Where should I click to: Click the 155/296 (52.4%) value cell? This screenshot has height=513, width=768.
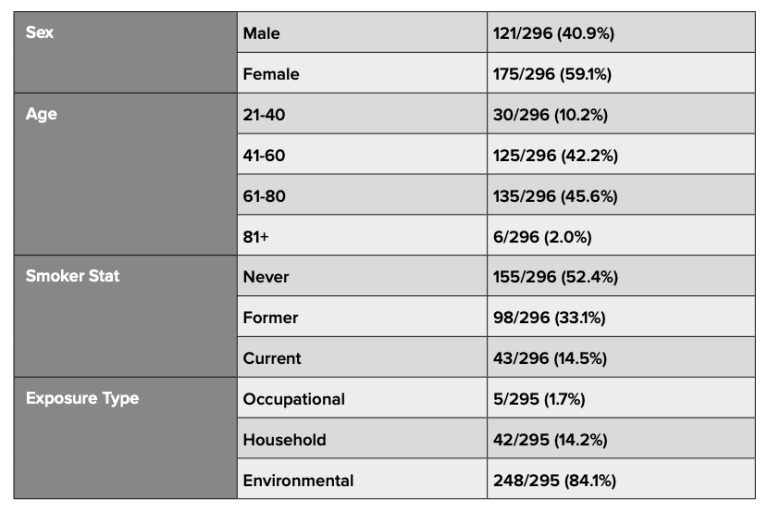[622, 276]
